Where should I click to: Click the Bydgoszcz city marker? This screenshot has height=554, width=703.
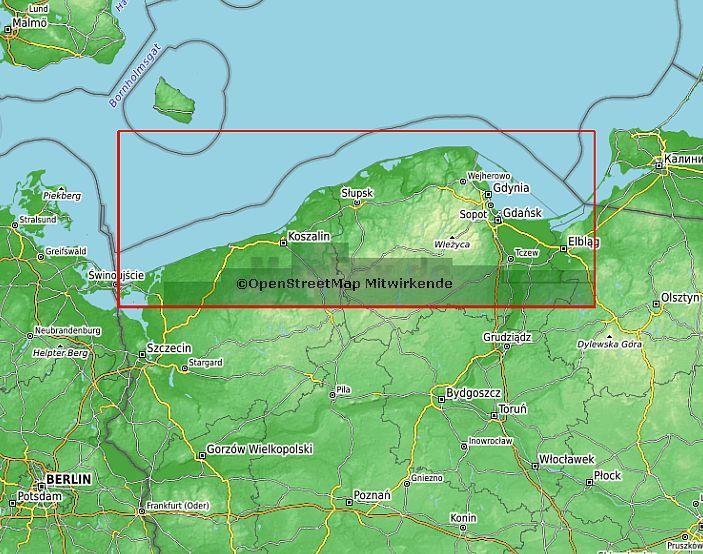pyautogui.click(x=441, y=399)
